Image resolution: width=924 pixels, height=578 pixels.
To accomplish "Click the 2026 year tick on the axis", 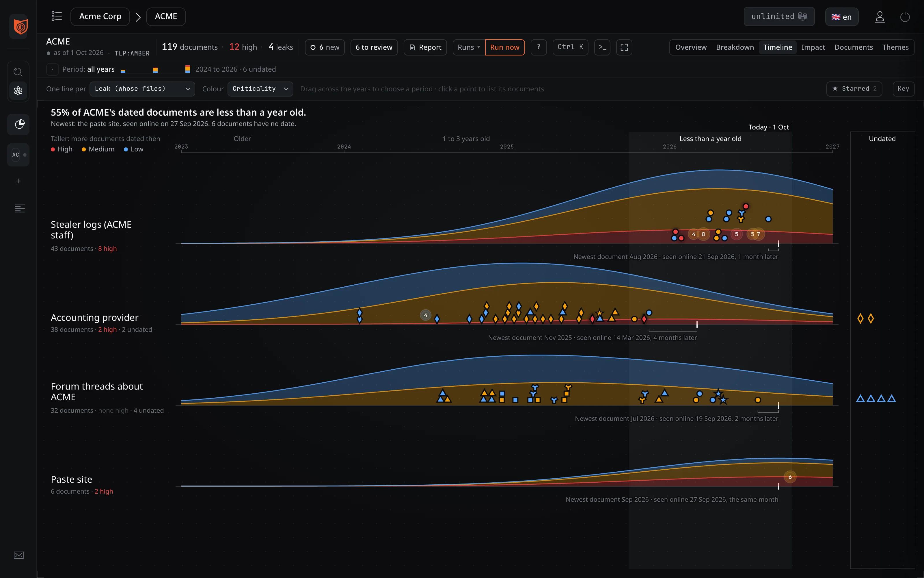I will (x=670, y=147).
